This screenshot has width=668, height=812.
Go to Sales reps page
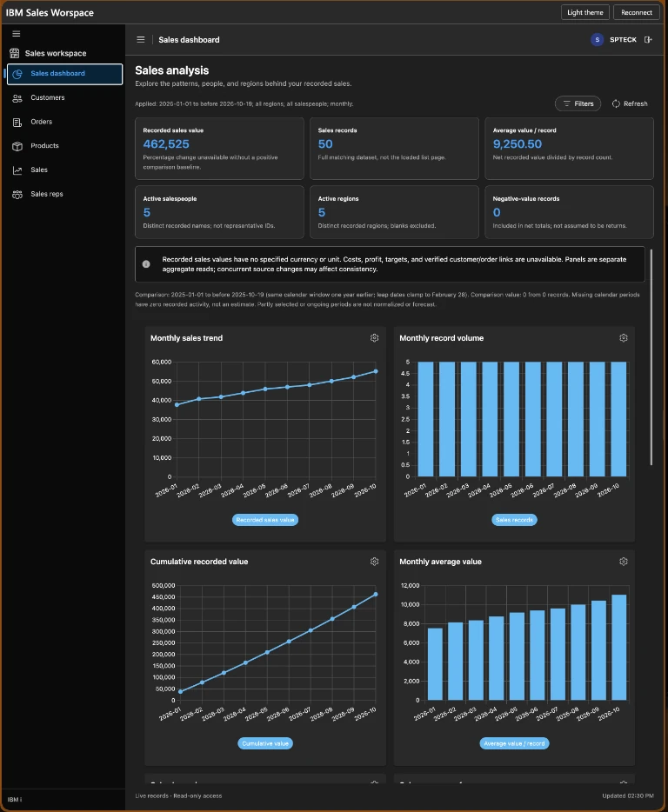tap(64, 194)
